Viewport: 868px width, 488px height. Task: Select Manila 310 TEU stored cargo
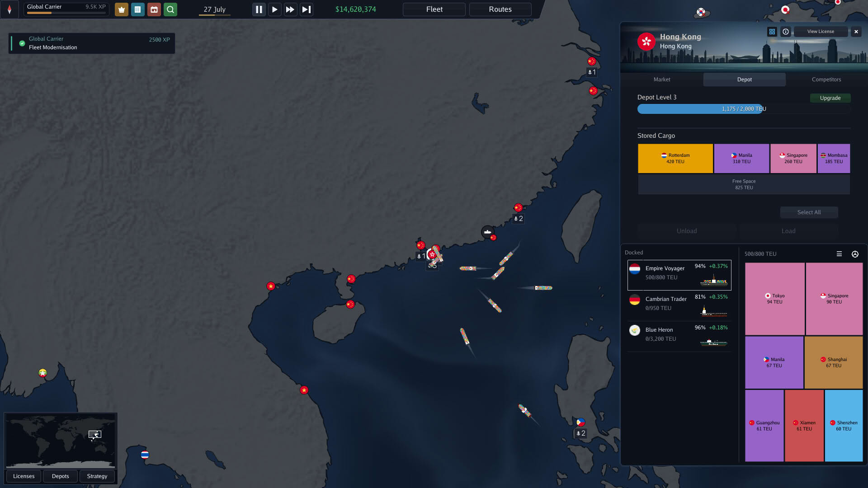point(741,159)
